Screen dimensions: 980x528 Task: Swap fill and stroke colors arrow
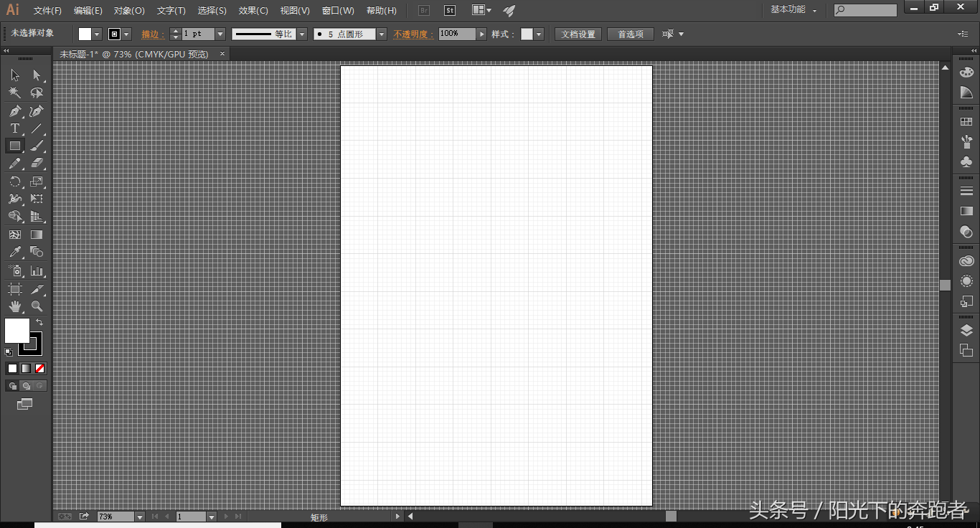(39, 323)
